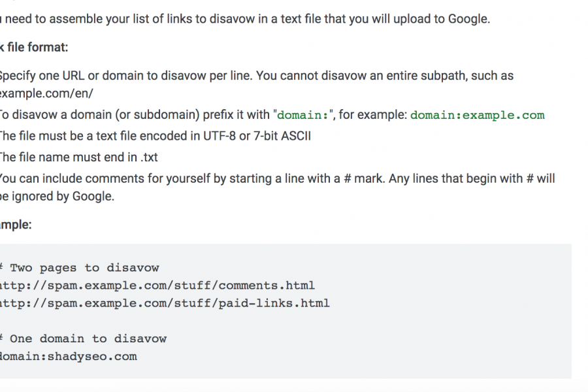
Task: Click the UTF-8 or 7-bit ASCII sentence
Action: pos(155,136)
